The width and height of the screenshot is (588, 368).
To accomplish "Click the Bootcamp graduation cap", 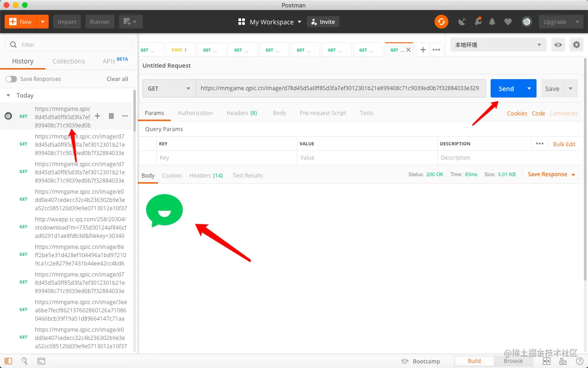I will tap(405, 361).
